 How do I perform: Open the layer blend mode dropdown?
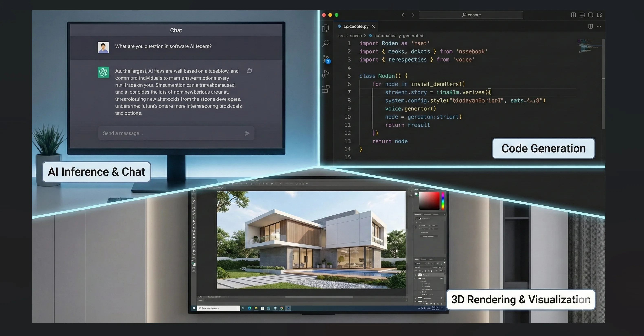click(x=423, y=267)
